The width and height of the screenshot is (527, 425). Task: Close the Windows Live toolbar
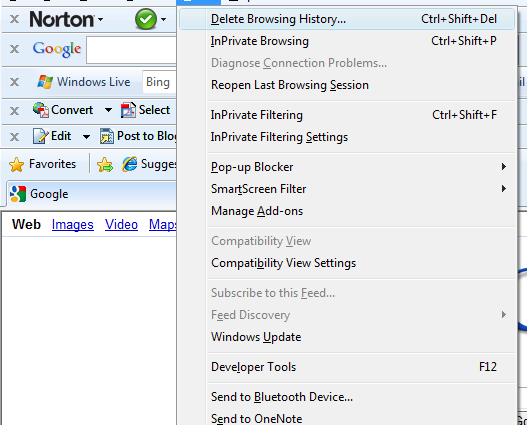click(14, 82)
